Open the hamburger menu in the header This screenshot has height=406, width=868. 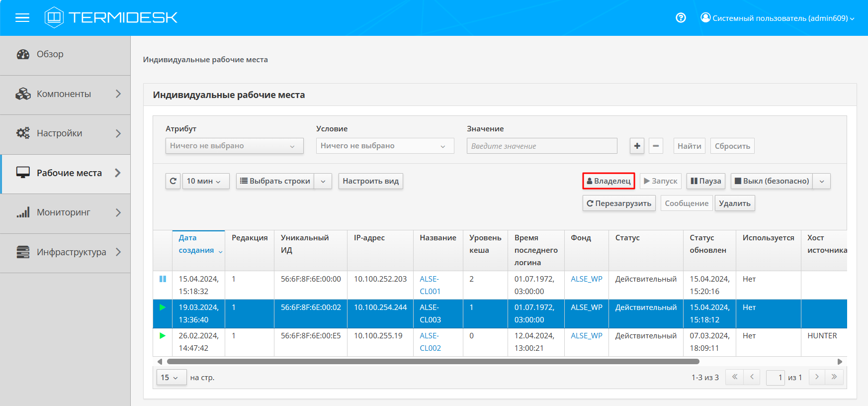[x=22, y=18]
